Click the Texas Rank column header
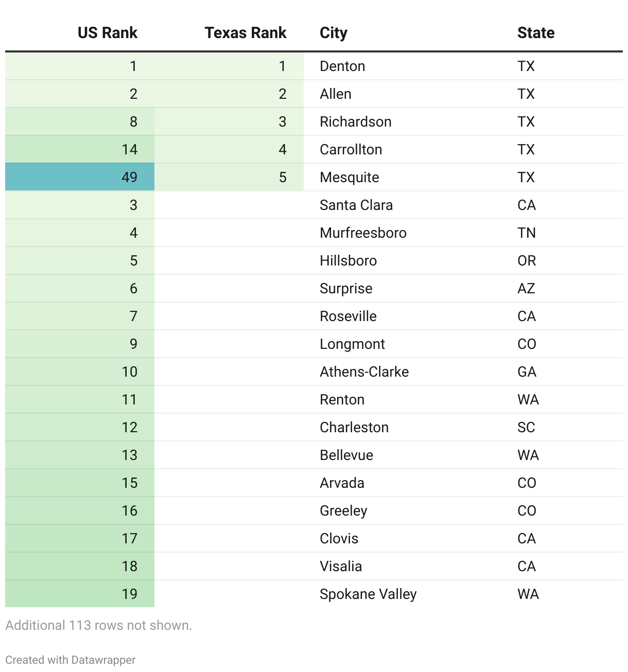The width and height of the screenshot is (628, 672). [x=245, y=33]
